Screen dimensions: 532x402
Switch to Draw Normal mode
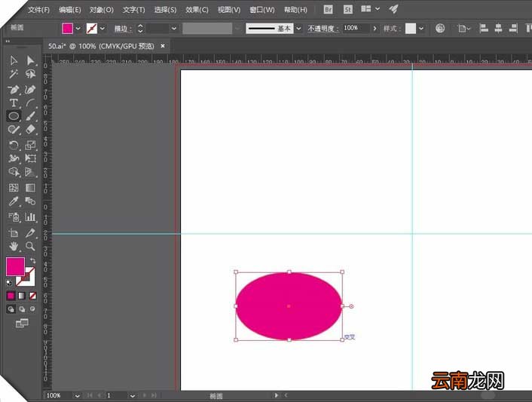(11, 309)
